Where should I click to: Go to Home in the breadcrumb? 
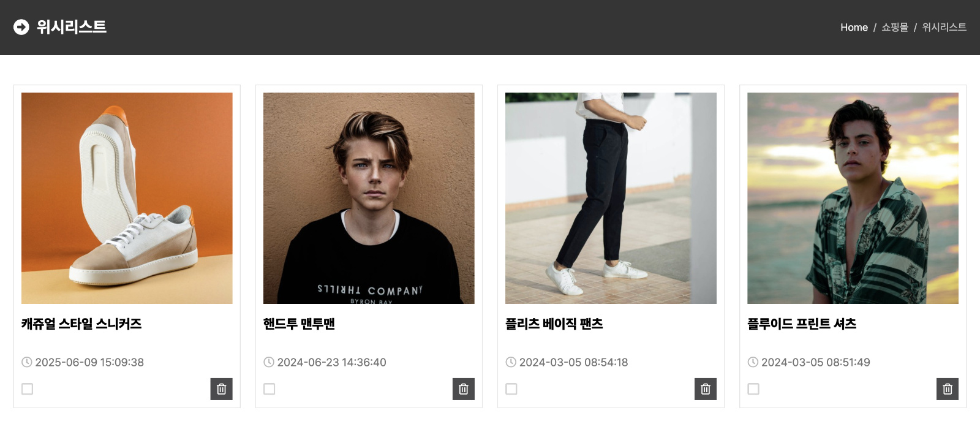(x=854, y=28)
